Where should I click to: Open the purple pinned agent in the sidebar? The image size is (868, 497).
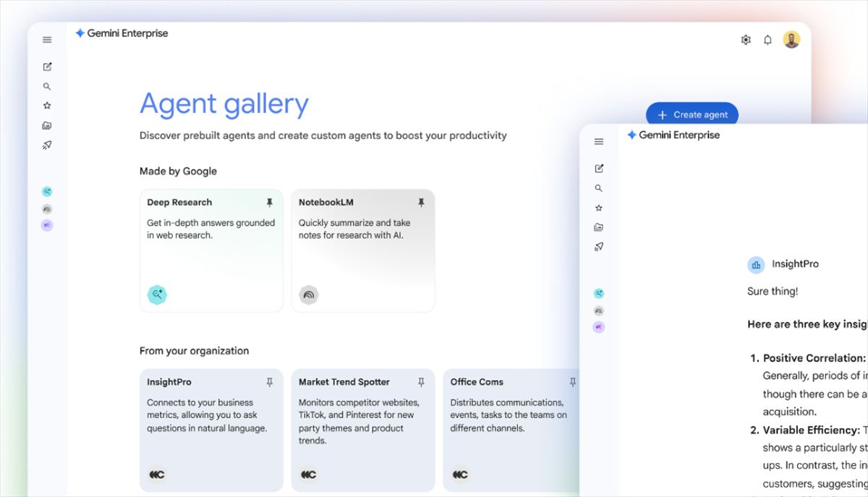46,225
